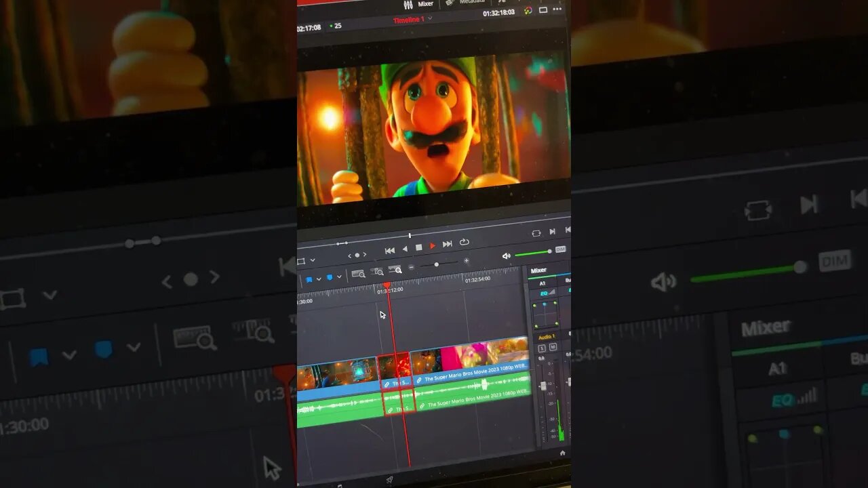Screen dimensions: 868x488
Task: Toggle loop playback
Action: click(x=465, y=242)
